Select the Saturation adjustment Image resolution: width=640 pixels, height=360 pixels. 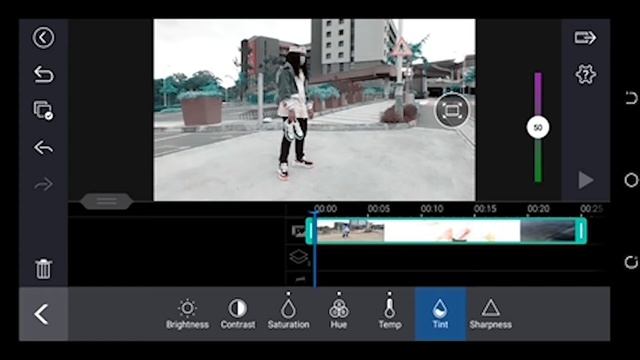288,314
